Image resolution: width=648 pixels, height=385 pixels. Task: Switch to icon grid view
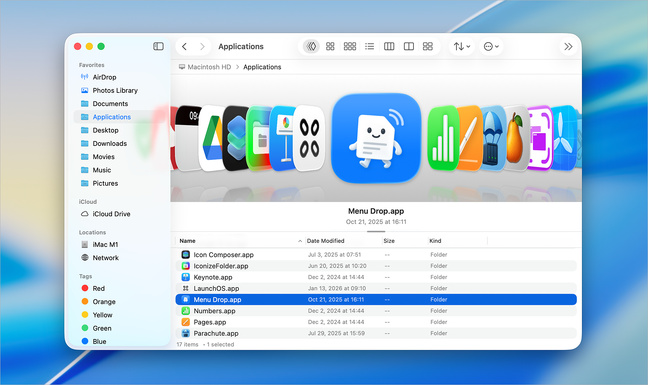click(330, 46)
